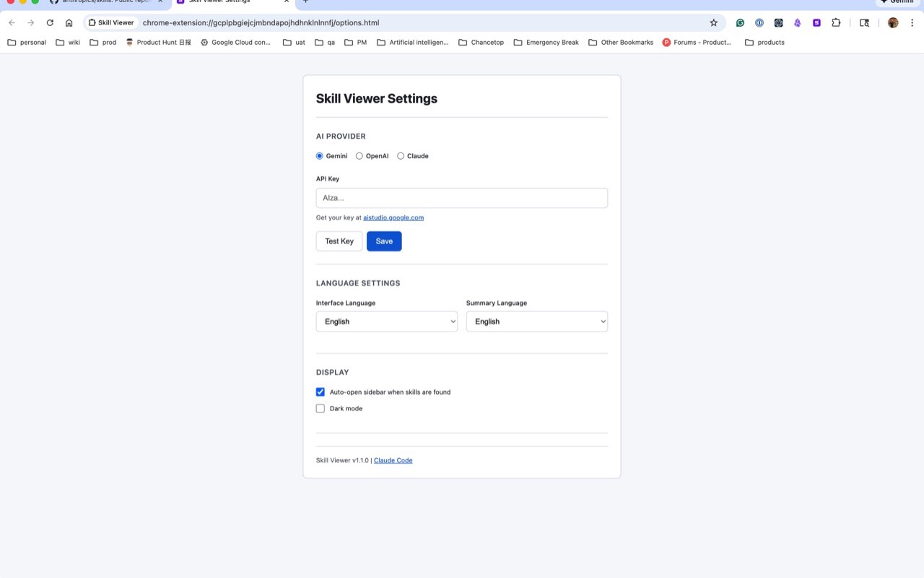Reload the Skill Viewer settings page
This screenshot has height=578, width=924.
pos(50,22)
